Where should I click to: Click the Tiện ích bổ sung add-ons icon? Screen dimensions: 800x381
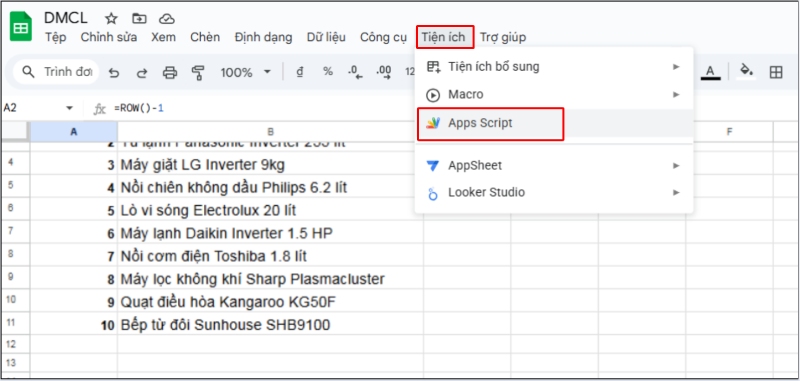pos(433,67)
